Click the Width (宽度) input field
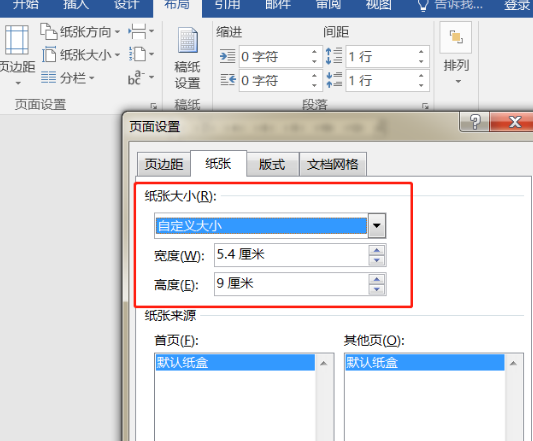Image resolution: width=533 pixels, height=441 pixels. 292,255
